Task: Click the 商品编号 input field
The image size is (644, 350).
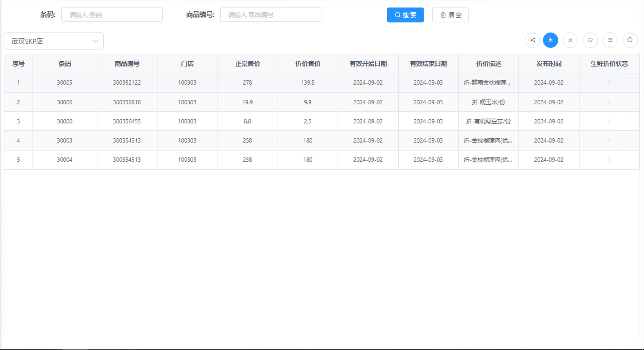Action: (271, 14)
